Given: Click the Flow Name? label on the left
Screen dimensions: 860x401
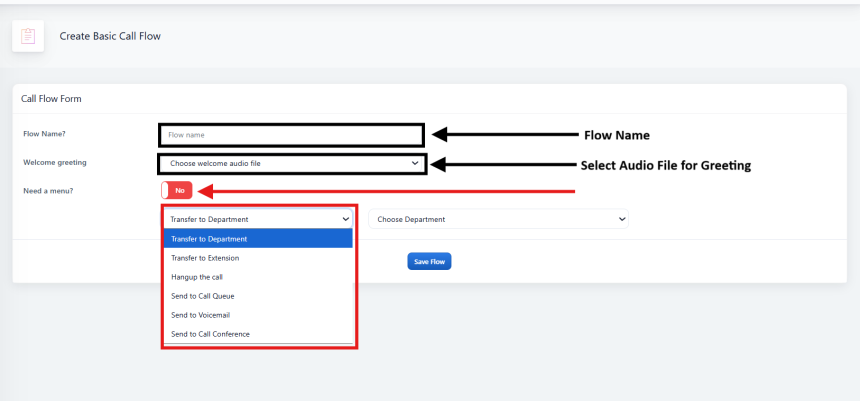Looking at the screenshot, I should tap(43, 134).
